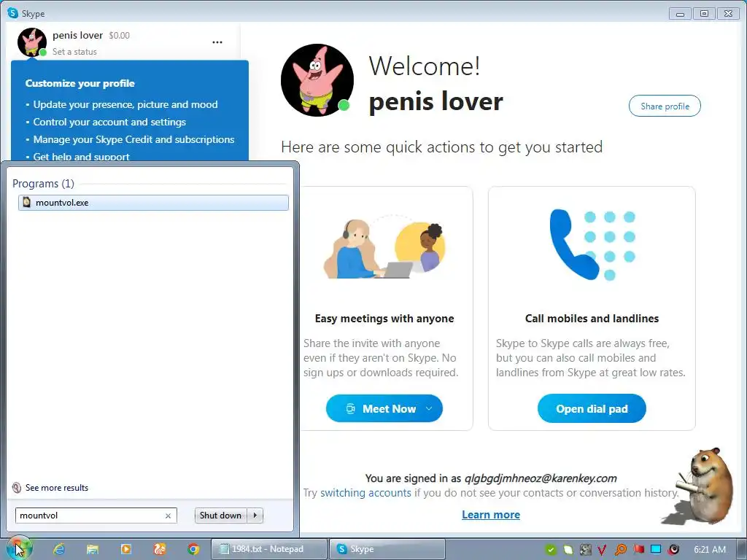Screen dimensions: 747x560
Task: Click the Share profile button
Action: 665,106
